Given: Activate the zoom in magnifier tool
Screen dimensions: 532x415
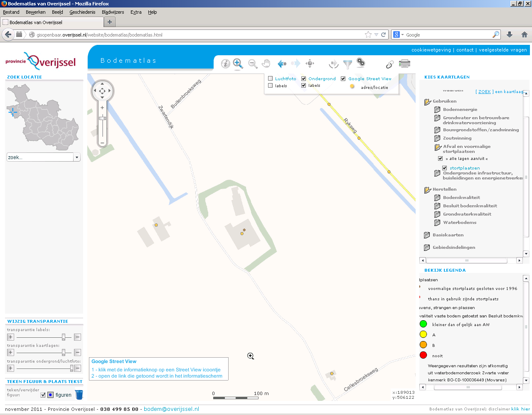Looking at the screenshot, I should point(238,64).
